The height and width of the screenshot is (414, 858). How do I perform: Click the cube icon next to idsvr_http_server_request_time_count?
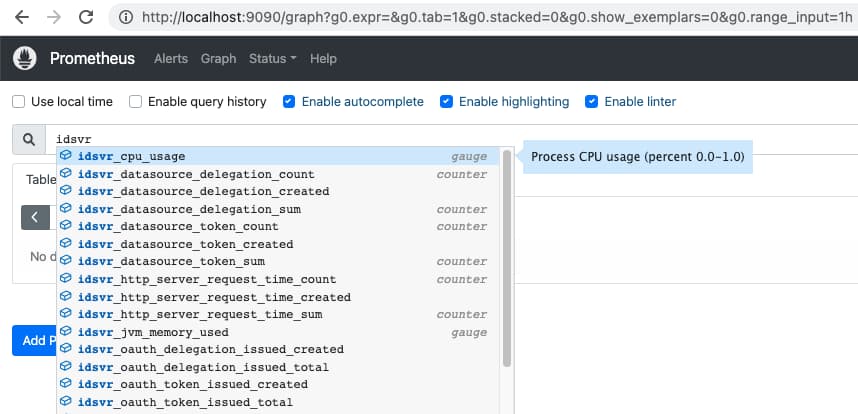(x=66, y=278)
